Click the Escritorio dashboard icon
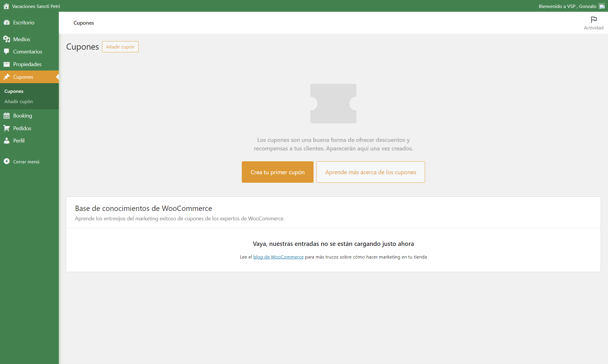 (x=6, y=22)
